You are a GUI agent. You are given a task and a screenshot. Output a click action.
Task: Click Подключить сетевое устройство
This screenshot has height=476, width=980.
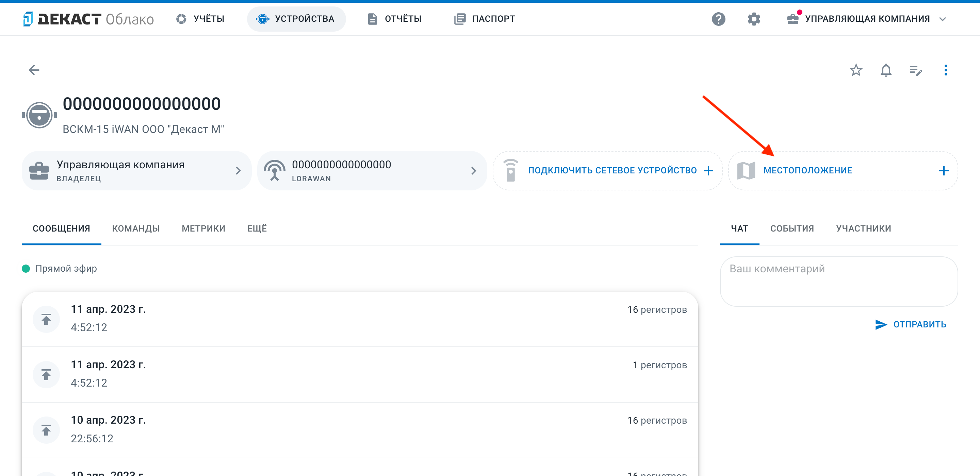pos(607,171)
